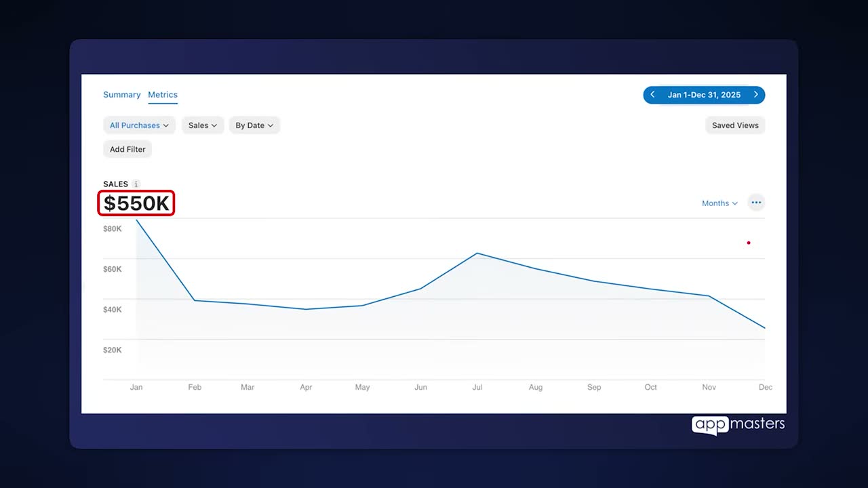This screenshot has width=868, height=488.
Task: Go to next date range arrow
Action: click(756, 95)
